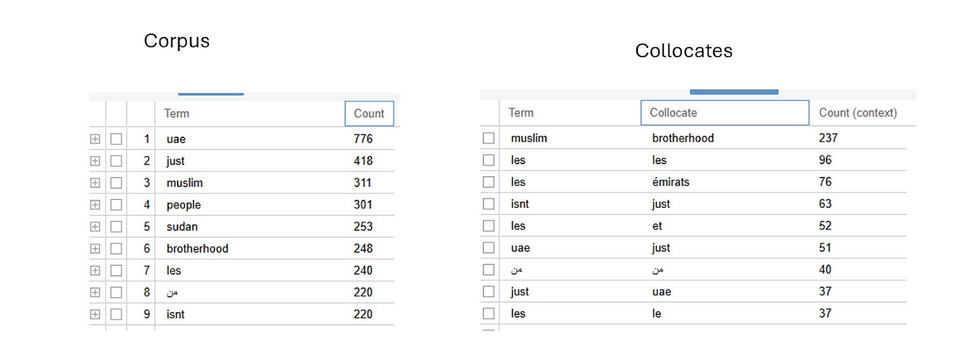Check the box beside corpus term les

(116, 270)
